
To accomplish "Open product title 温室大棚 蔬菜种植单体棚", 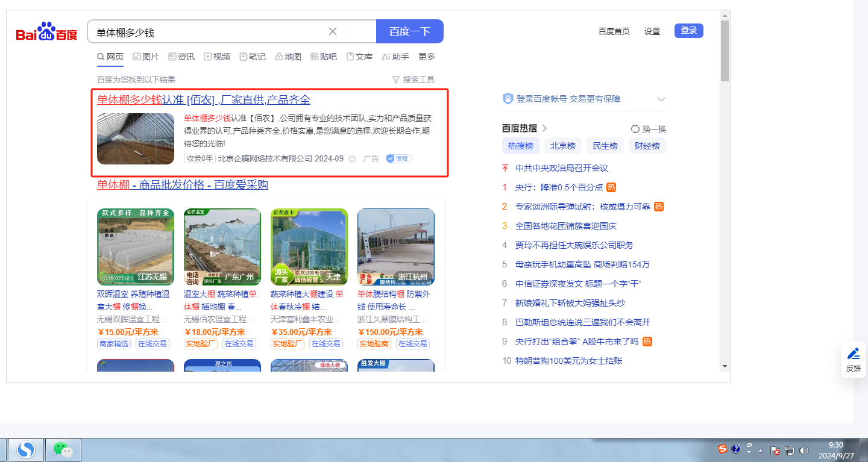I will 221,301.
